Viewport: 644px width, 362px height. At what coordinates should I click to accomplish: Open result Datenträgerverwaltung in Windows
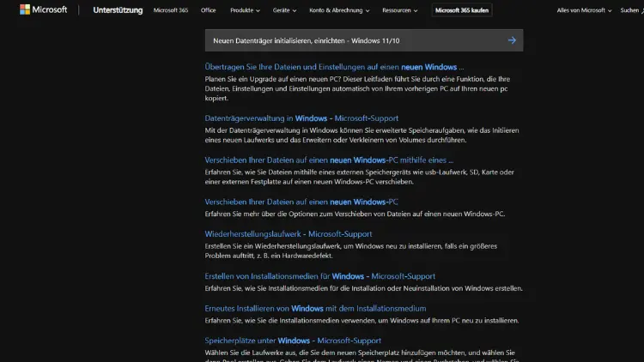coord(301,118)
